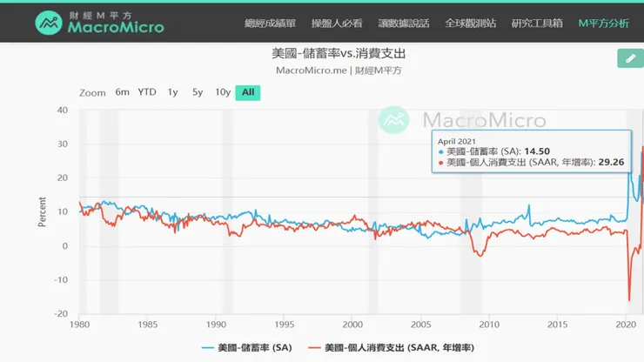Viewport: 644px width, 362px height.
Task: Click the 29.26 consumption value in tooltip
Action: pos(611,162)
